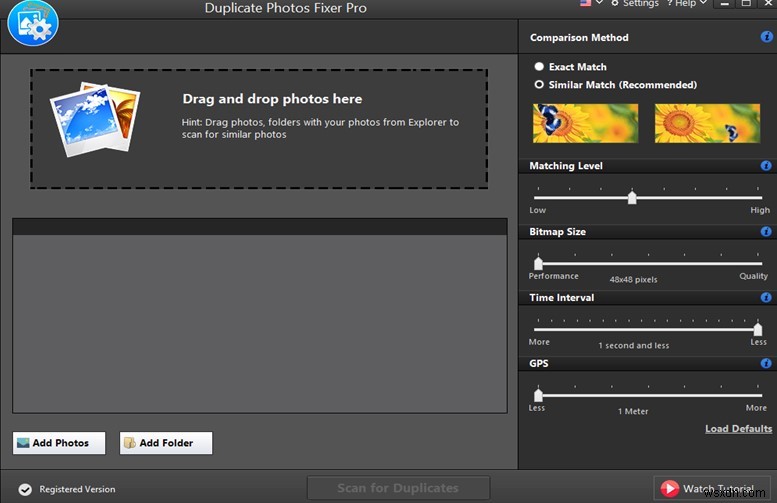Click the '1 second and less' interval value
Viewport: 777px width, 503px height.
pos(633,345)
